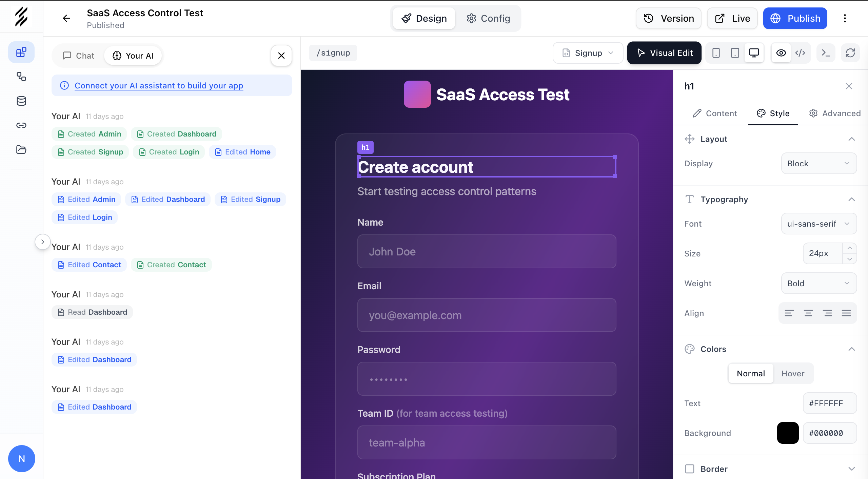Screen dimensions: 868x479
Task: Click the black Background color swatch
Action: (788, 433)
